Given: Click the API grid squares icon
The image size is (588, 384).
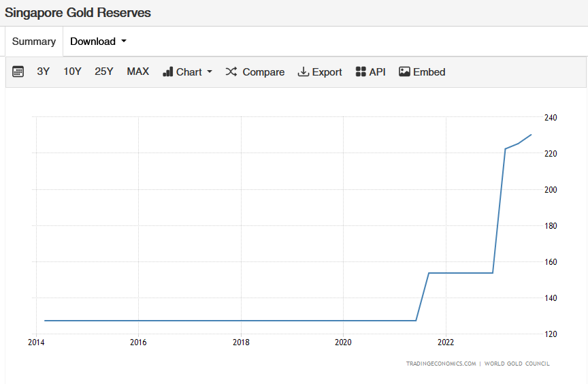Looking at the screenshot, I should pos(361,71).
